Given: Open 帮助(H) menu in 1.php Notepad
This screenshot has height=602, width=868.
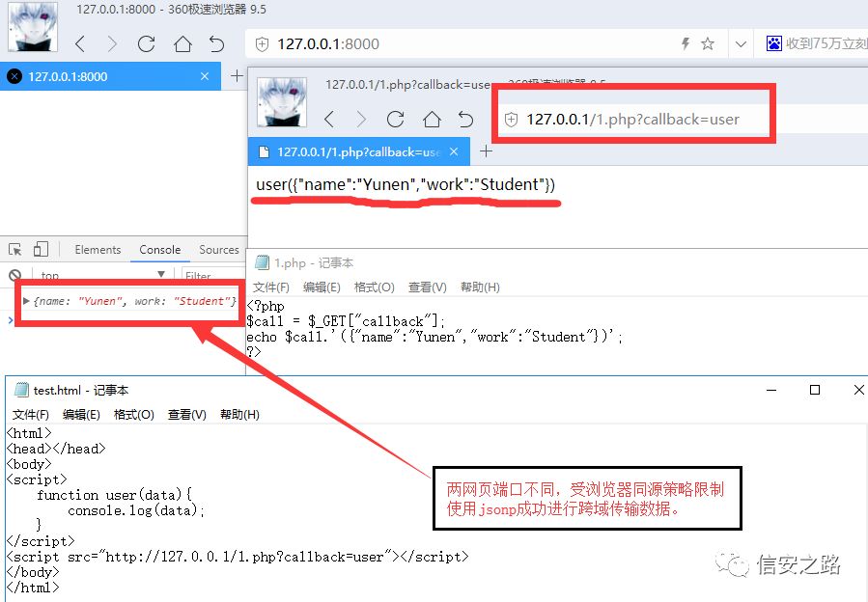Looking at the screenshot, I should (x=480, y=287).
